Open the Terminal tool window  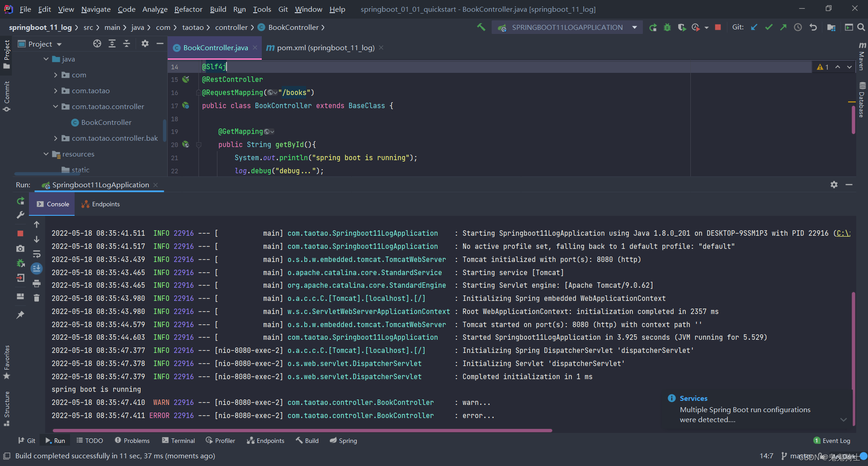[x=178, y=441]
